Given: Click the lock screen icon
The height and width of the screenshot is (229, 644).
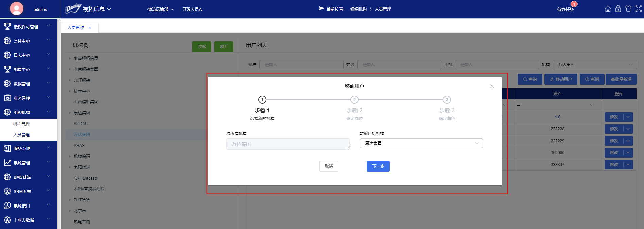Looking at the screenshot, I should click(618, 9).
